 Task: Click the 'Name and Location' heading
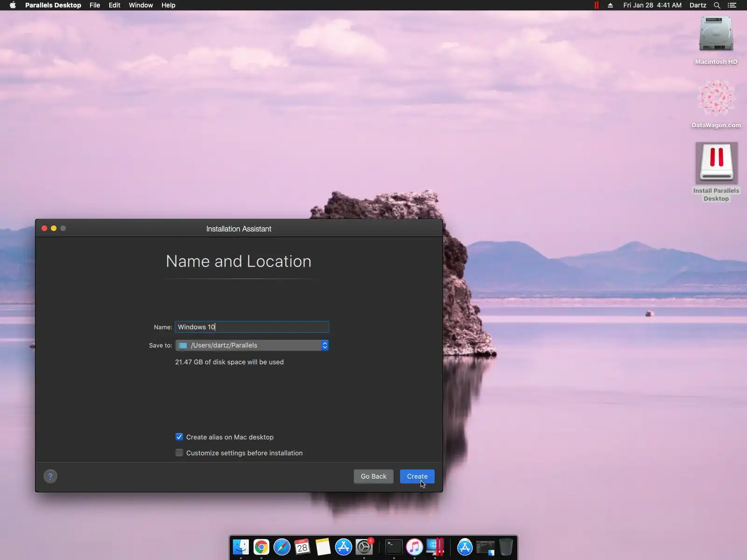(x=239, y=261)
